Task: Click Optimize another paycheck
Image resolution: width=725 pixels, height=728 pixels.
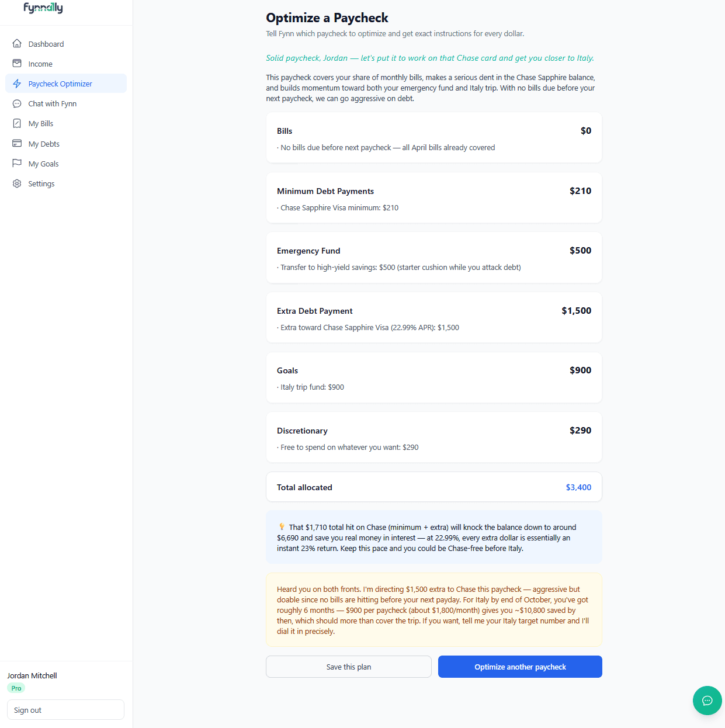Action: click(519, 667)
